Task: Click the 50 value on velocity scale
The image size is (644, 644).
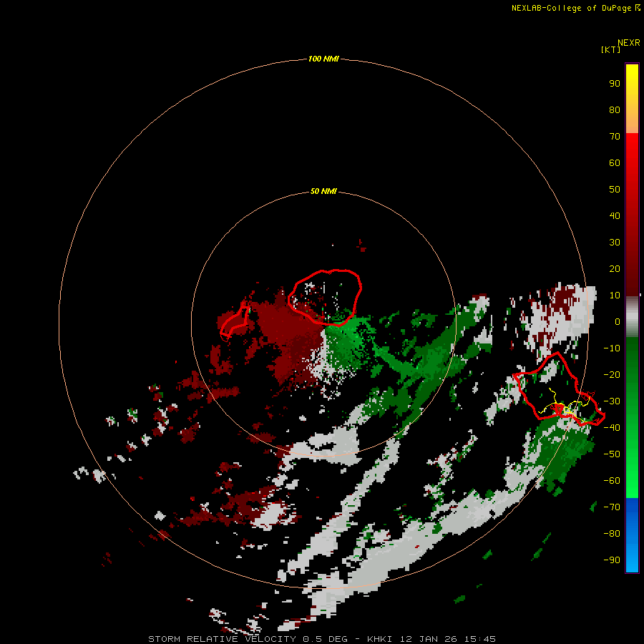Action: (615, 190)
